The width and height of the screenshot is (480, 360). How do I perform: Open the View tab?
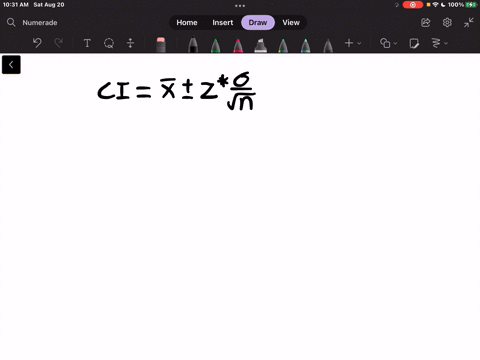[x=291, y=23]
